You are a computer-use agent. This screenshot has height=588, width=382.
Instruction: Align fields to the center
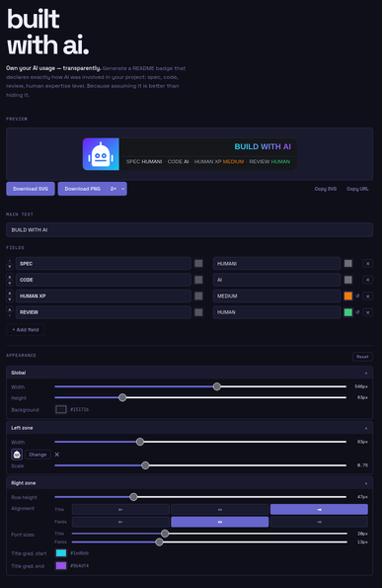click(220, 522)
